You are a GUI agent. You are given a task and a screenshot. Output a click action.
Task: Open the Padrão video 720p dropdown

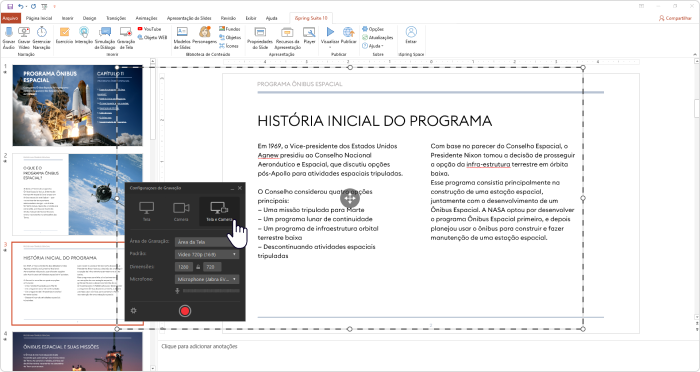pos(207,254)
